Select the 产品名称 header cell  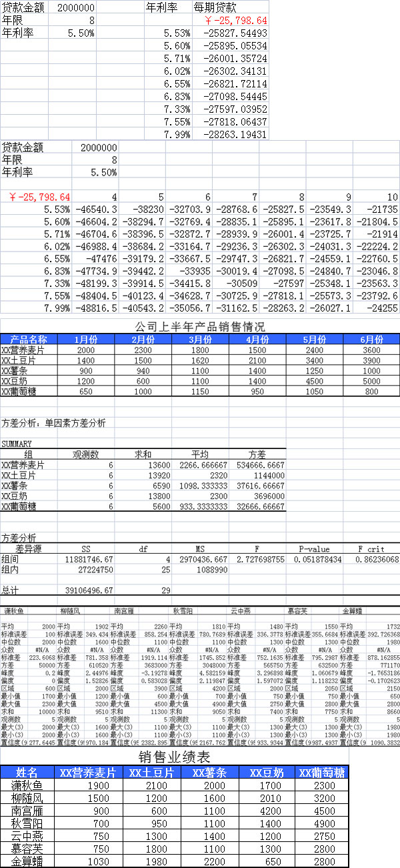click(29, 339)
